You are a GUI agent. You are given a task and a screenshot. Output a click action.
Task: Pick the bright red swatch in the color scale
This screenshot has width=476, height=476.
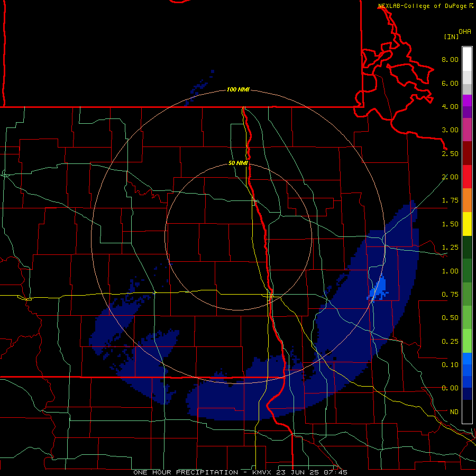click(x=467, y=177)
